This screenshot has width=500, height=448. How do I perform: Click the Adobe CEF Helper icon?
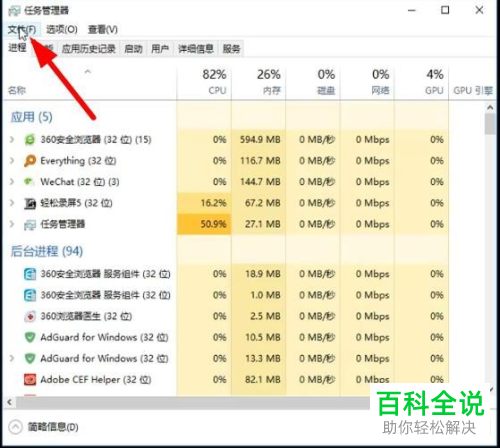[30, 380]
